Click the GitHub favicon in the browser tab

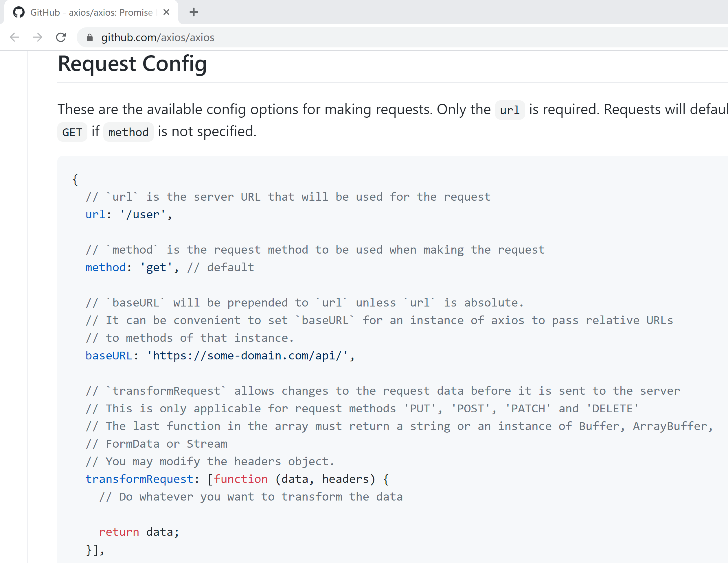pyautogui.click(x=19, y=12)
